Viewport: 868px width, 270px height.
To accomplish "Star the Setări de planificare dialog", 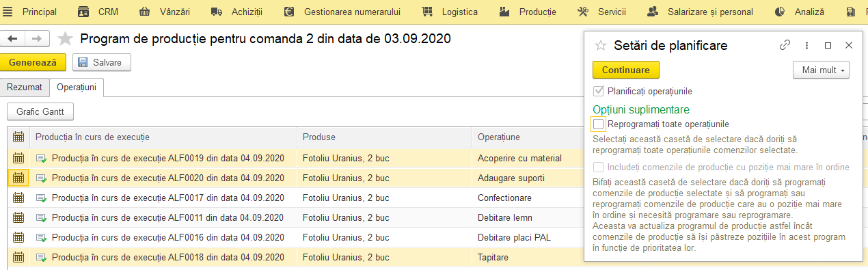I will [x=601, y=46].
